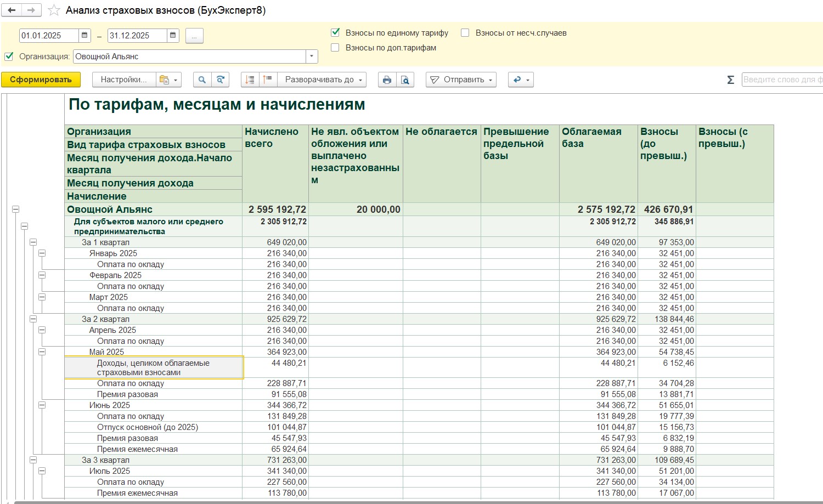Click the 'Сформировать' button

(x=41, y=80)
